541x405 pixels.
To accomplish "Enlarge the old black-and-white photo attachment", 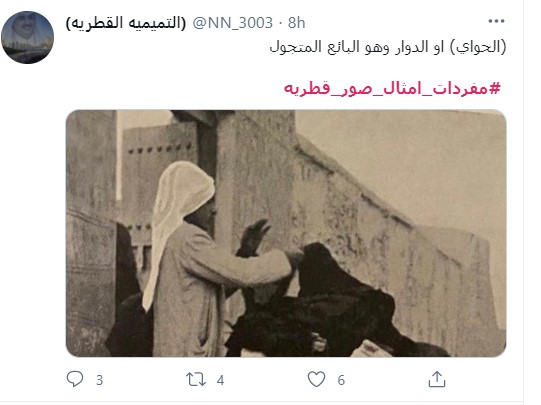I will [286, 233].
